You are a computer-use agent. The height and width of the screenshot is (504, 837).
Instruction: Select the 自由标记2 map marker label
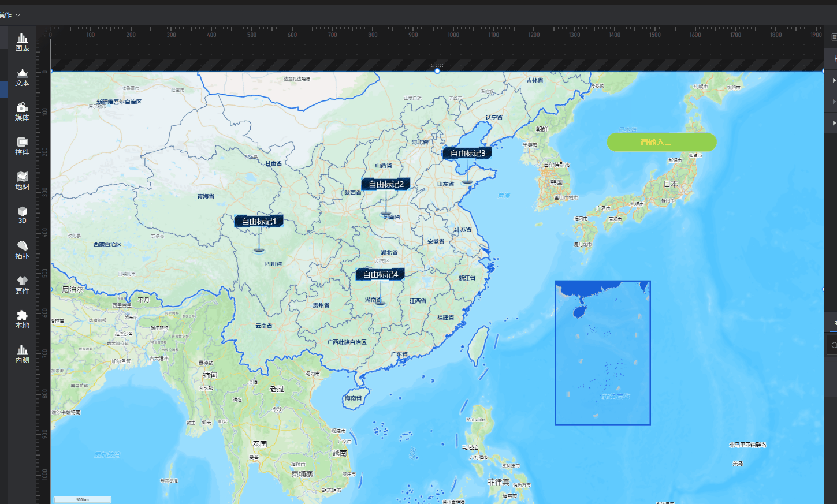tap(386, 184)
